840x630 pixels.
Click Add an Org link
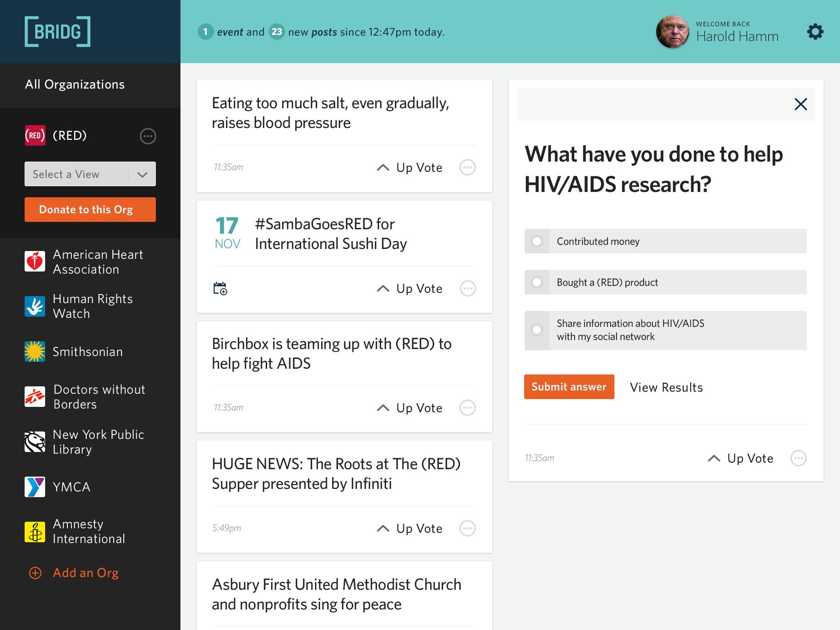pyautogui.click(x=86, y=573)
